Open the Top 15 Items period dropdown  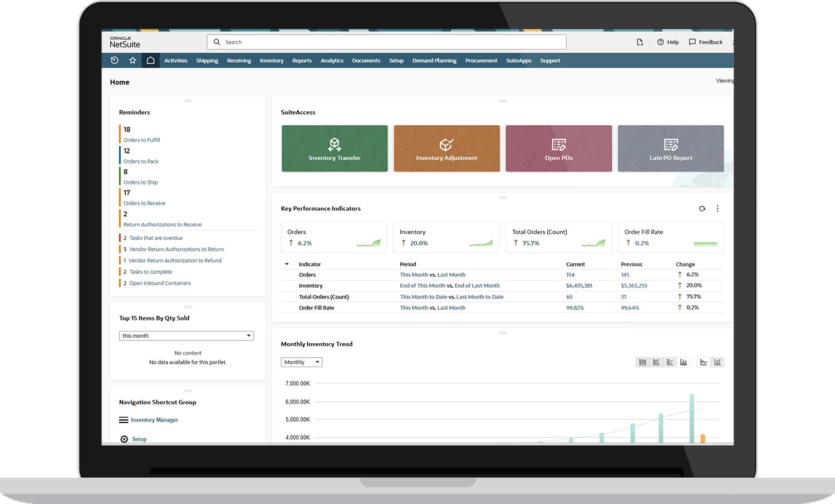tap(186, 336)
